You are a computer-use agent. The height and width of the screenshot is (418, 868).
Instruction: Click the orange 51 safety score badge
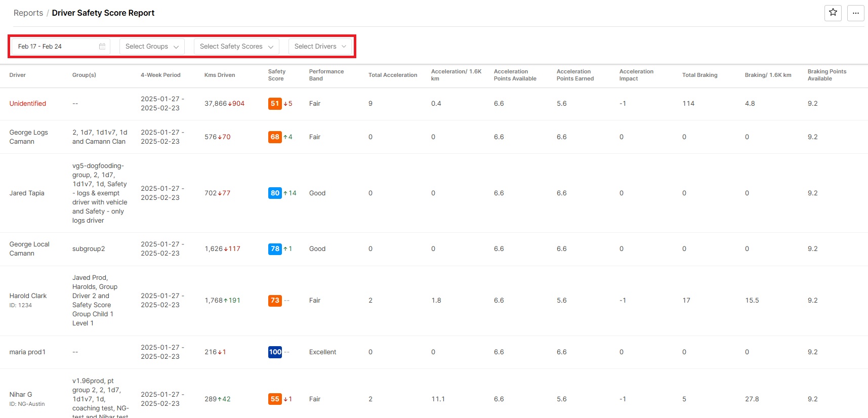click(274, 104)
